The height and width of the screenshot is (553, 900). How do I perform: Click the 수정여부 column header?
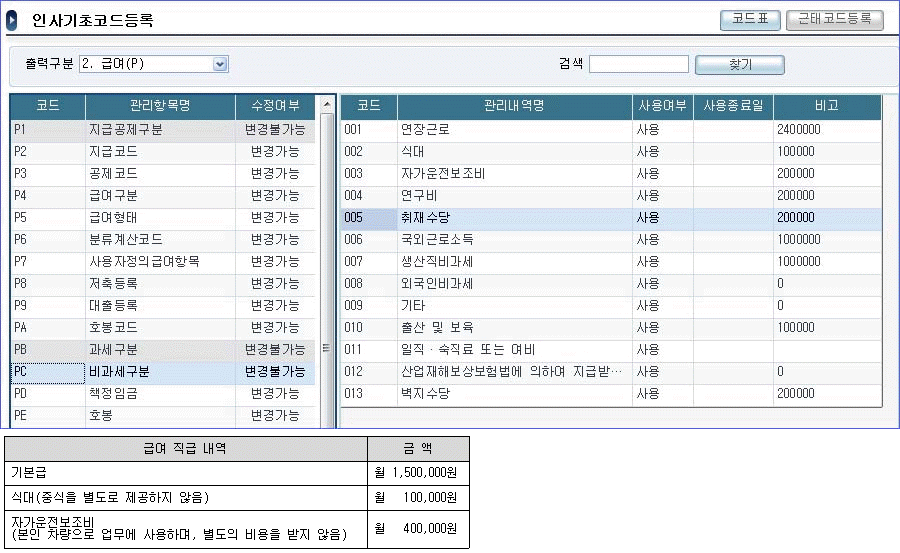coord(272,106)
